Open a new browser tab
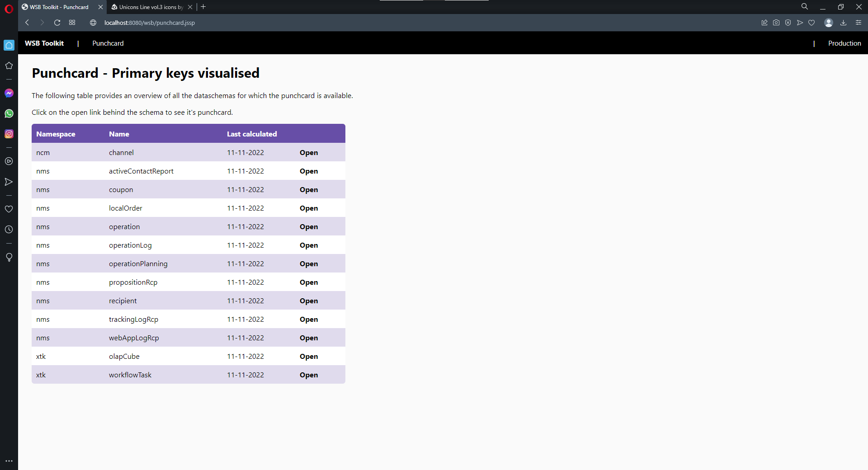The height and width of the screenshot is (470, 868). coord(203,7)
